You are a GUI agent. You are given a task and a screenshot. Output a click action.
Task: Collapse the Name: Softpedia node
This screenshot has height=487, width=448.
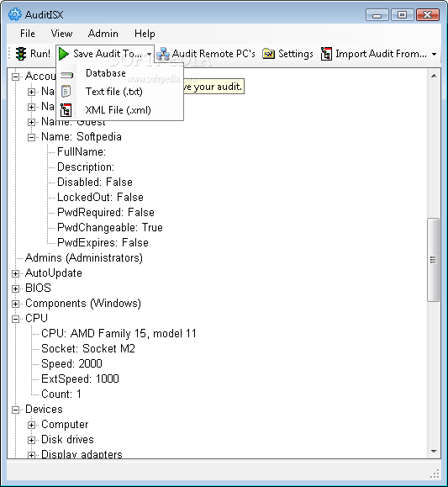tap(31, 137)
